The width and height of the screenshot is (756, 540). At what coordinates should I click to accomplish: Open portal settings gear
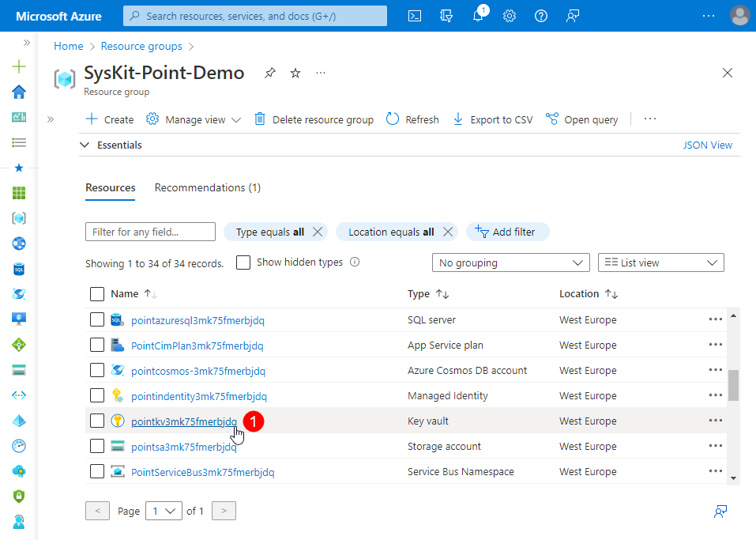(510, 16)
